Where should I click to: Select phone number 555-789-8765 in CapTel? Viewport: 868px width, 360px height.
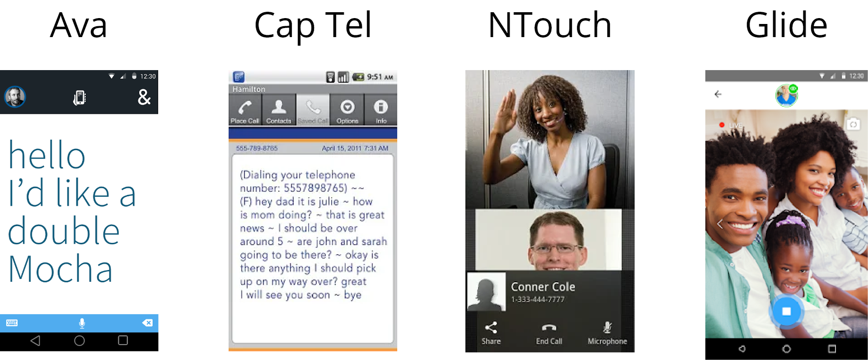click(257, 148)
